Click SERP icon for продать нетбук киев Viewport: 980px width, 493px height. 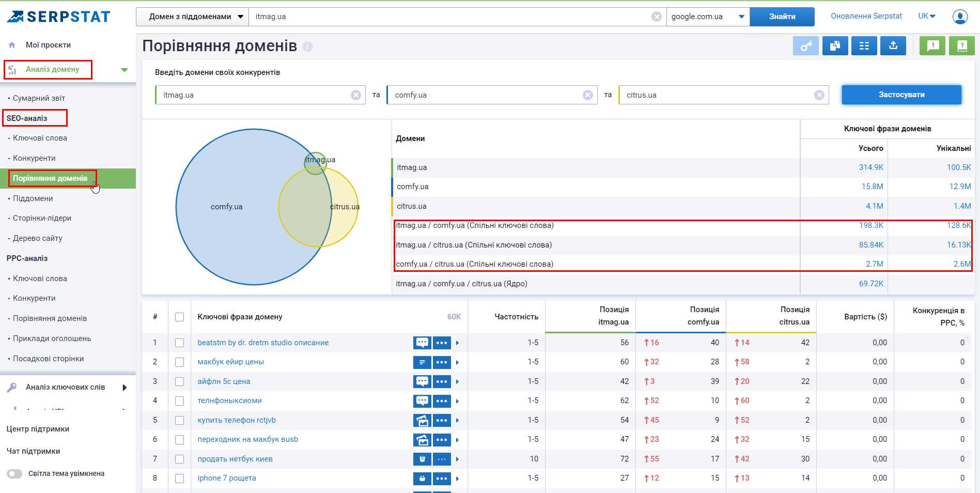(422, 459)
